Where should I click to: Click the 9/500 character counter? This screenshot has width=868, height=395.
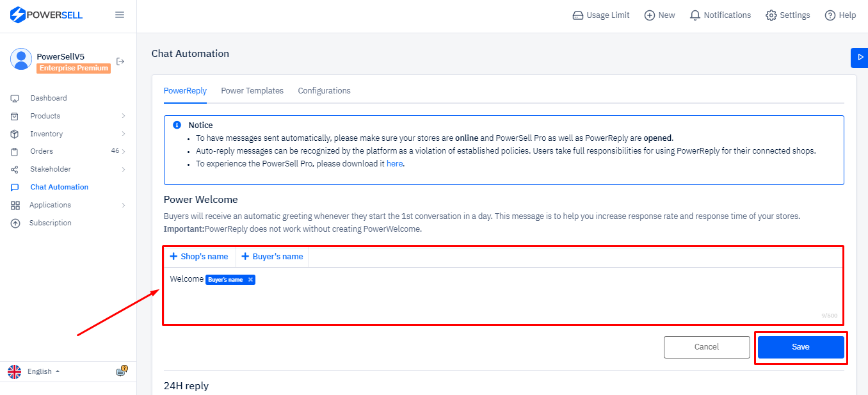[x=830, y=316]
